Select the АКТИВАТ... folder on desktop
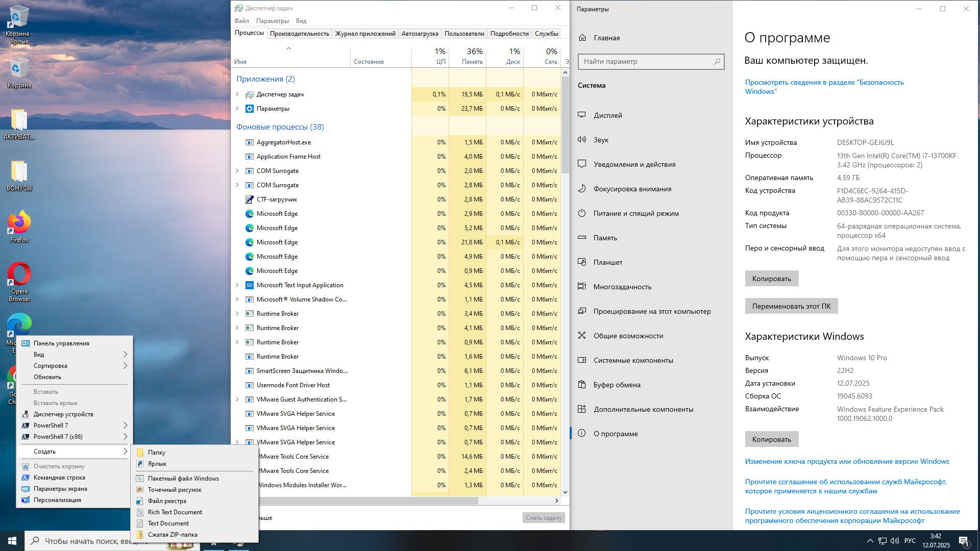Screen dimensions: 980x551 click(x=19, y=123)
